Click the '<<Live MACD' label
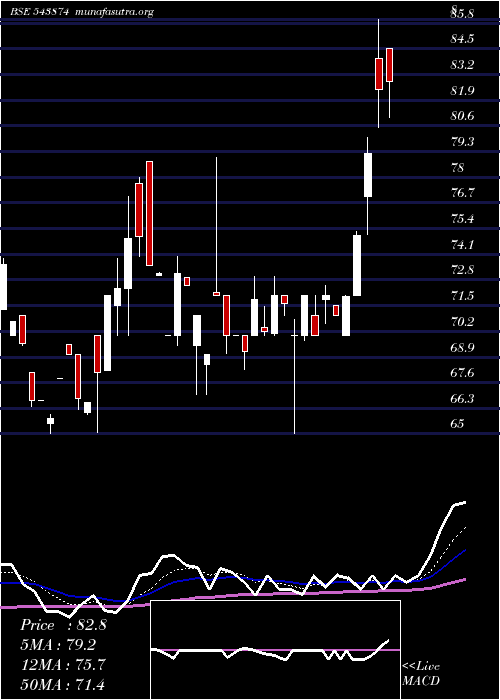 421,674
